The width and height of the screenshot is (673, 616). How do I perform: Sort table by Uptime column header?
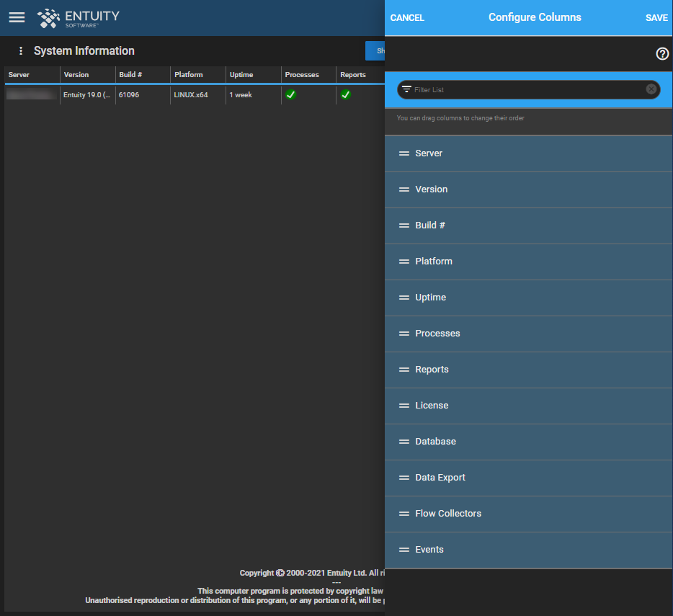tap(253, 74)
